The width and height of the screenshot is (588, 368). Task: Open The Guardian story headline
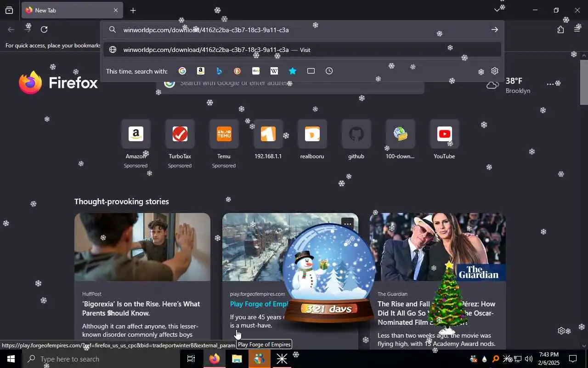pos(436,313)
